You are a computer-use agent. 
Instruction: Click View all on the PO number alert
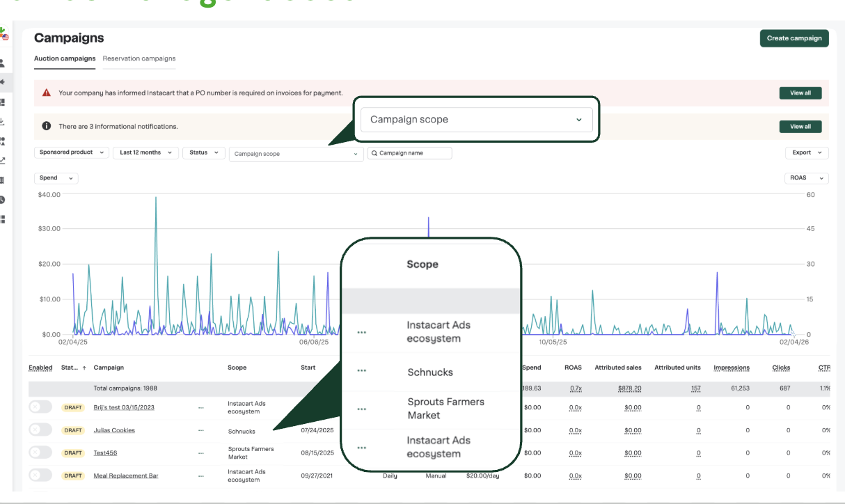800,93
